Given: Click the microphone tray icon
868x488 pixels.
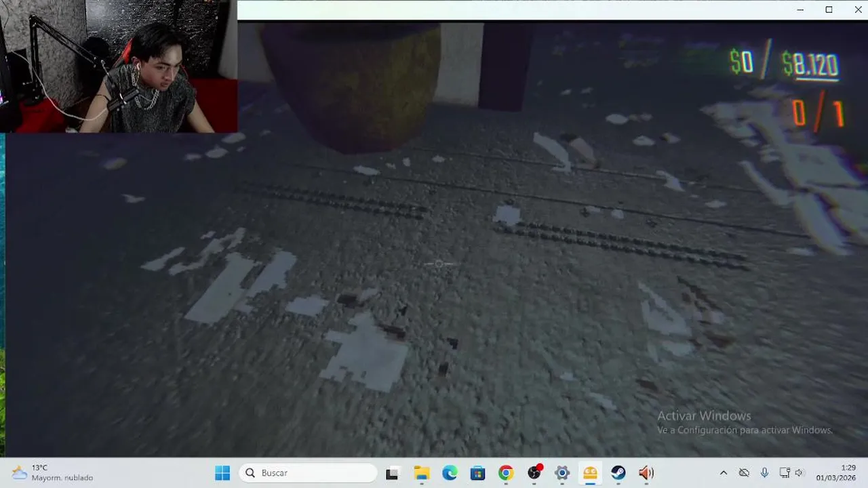Looking at the screenshot, I should (x=764, y=473).
